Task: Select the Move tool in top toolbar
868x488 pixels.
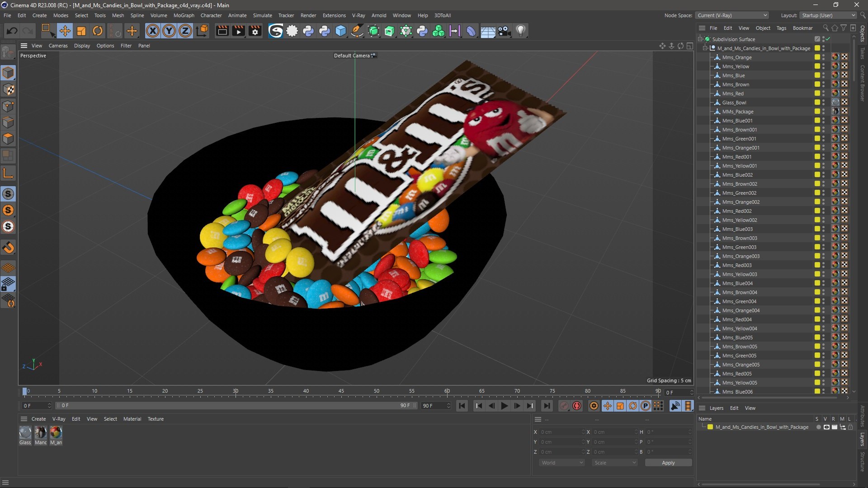Action: (x=65, y=31)
